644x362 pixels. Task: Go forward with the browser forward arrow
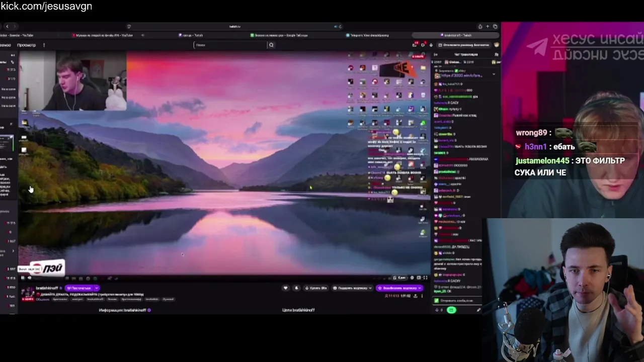tap(14, 26)
